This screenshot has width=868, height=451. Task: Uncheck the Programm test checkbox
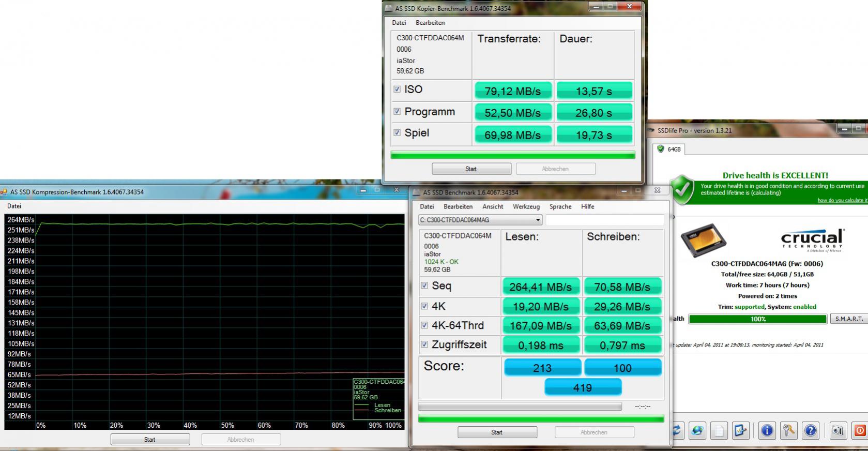pyautogui.click(x=397, y=111)
